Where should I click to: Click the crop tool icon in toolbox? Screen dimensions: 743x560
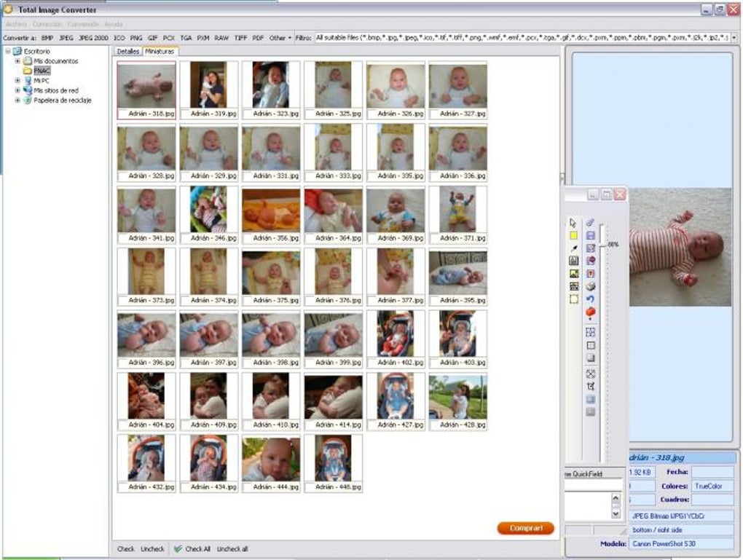pos(590,387)
